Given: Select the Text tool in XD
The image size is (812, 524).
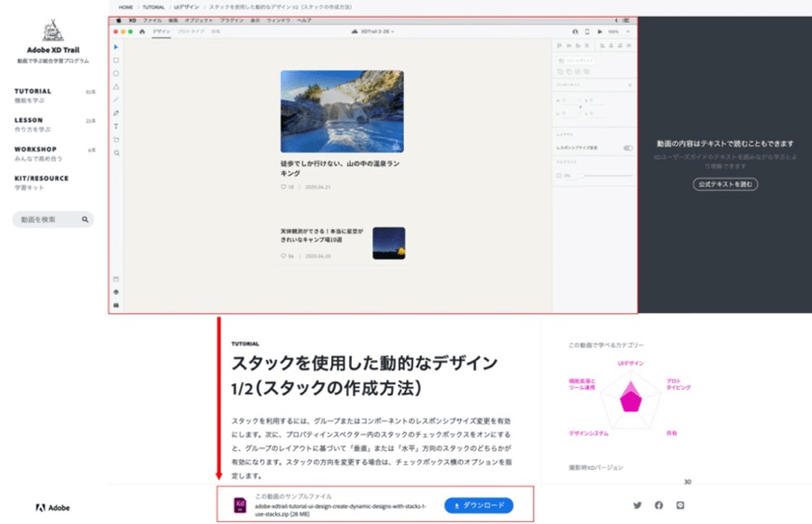Looking at the screenshot, I should pos(116,126).
